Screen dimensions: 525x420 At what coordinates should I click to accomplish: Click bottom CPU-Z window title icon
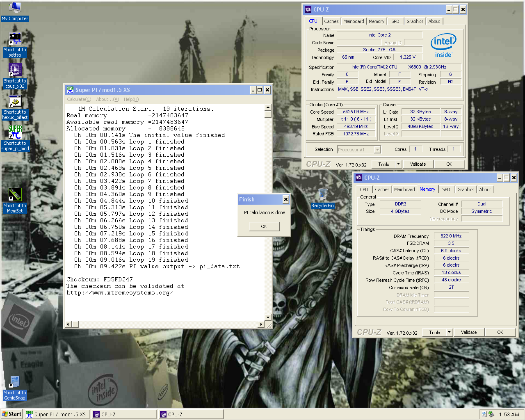(359, 178)
